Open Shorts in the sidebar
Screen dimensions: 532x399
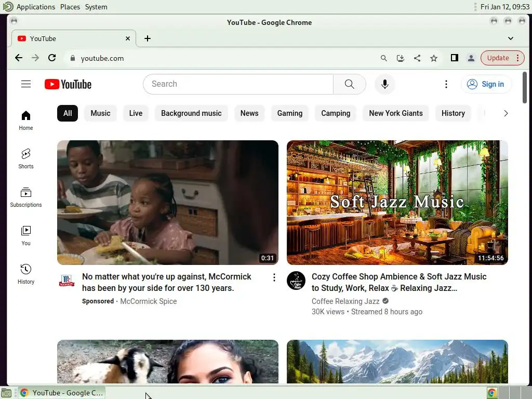tap(26, 159)
